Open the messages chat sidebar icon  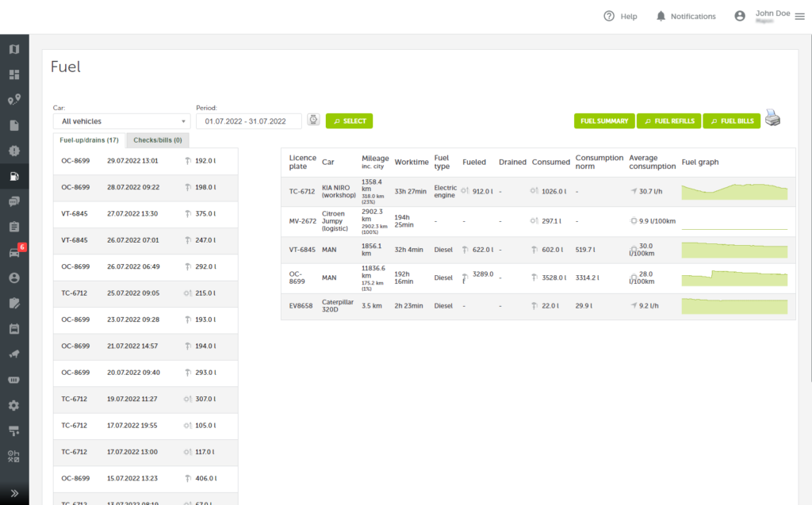14,201
